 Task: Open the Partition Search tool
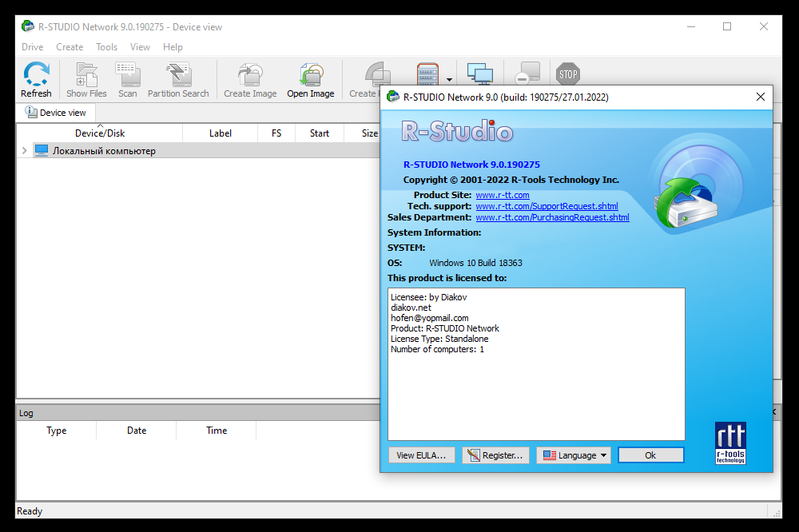click(x=178, y=80)
